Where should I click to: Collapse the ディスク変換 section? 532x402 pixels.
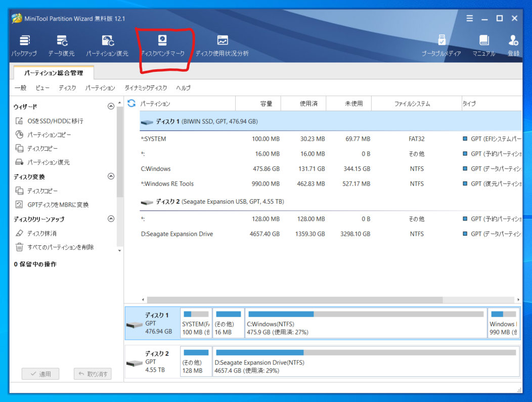[x=111, y=176]
